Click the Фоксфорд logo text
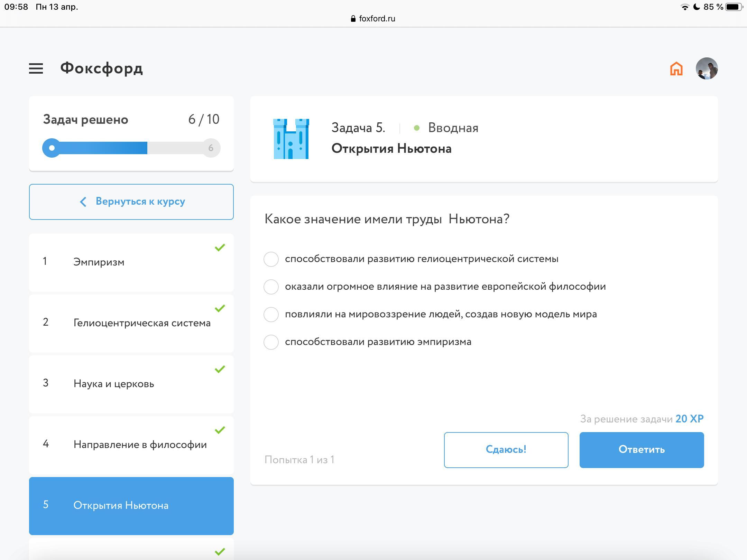 pos(101,68)
